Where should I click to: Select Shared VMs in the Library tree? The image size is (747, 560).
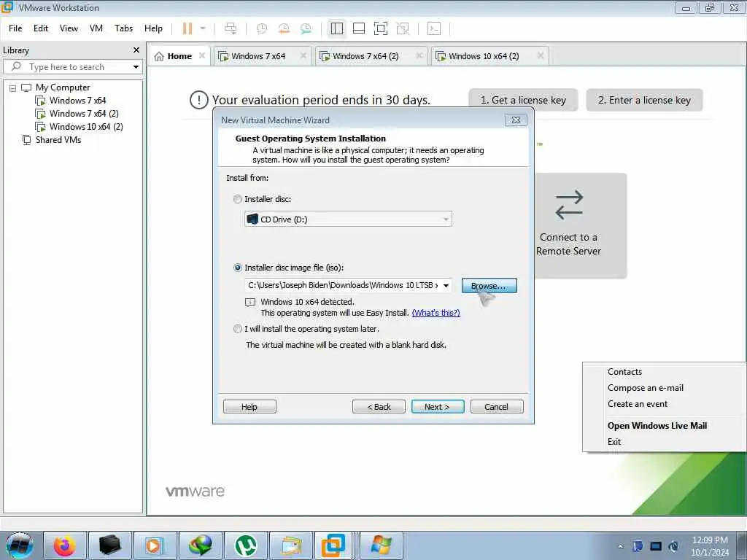click(58, 139)
